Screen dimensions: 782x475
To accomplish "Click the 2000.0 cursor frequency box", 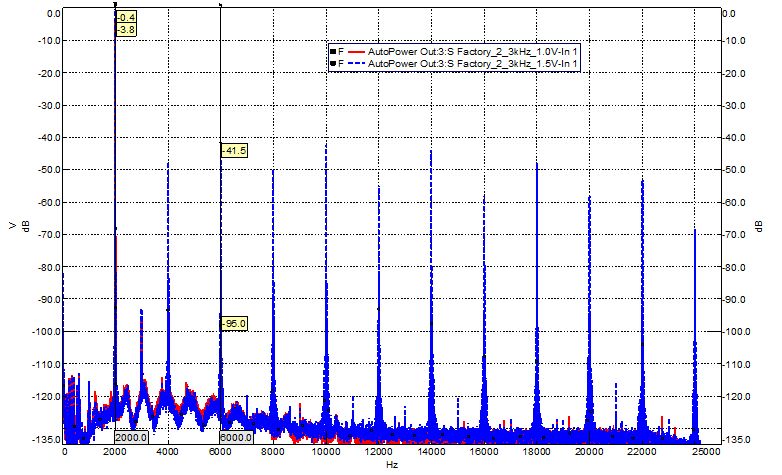I will pos(131,438).
